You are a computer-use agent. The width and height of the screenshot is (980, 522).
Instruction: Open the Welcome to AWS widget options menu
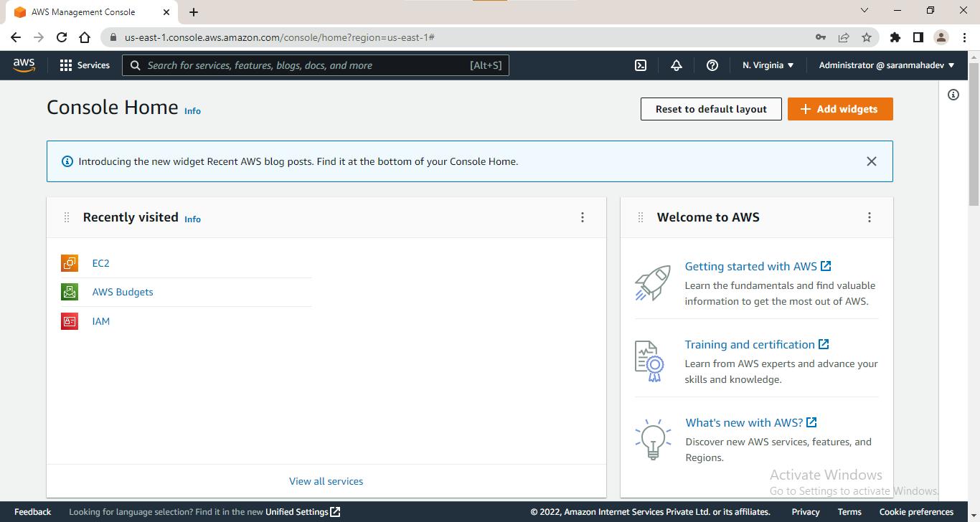pyautogui.click(x=870, y=217)
